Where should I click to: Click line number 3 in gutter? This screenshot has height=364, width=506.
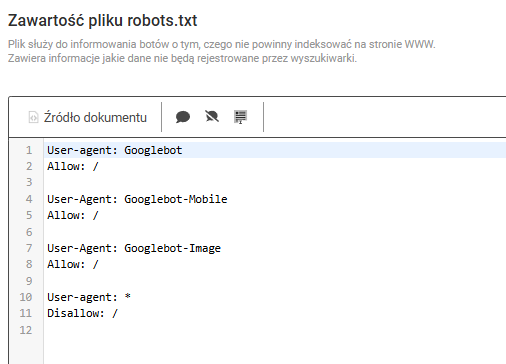(29, 182)
